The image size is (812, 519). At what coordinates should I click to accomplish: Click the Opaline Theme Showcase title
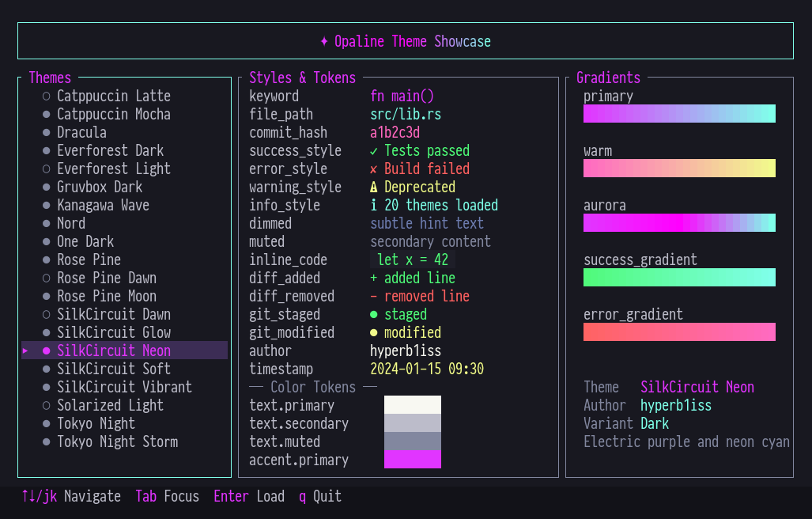[413, 41]
